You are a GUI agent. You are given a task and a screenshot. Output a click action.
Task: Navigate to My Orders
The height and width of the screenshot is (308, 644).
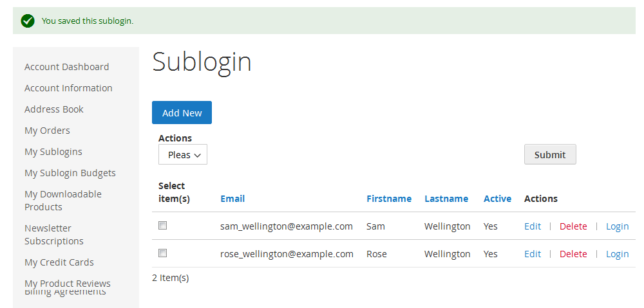coord(47,131)
